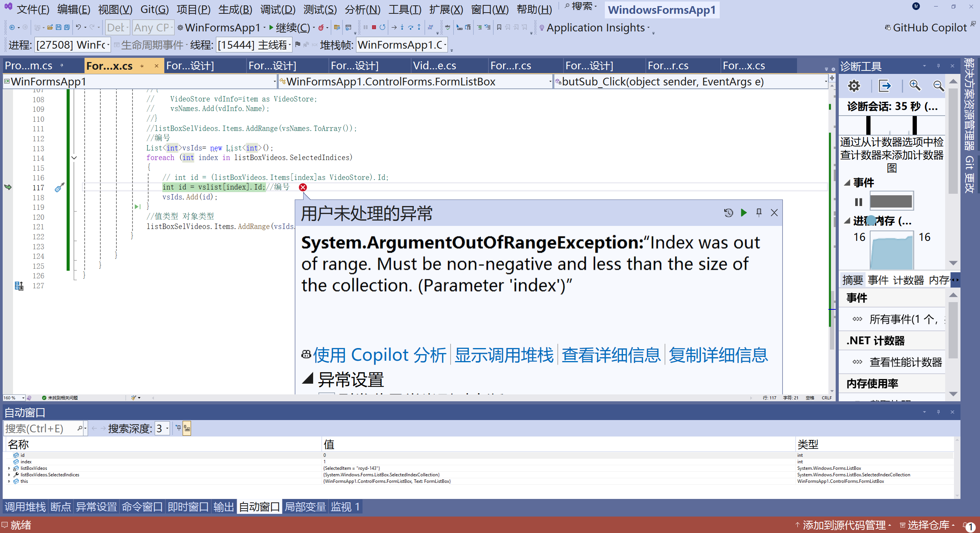The height and width of the screenshot is (533, 980).
Task: Click the Step Over icon
Action: tap(410, 27)
